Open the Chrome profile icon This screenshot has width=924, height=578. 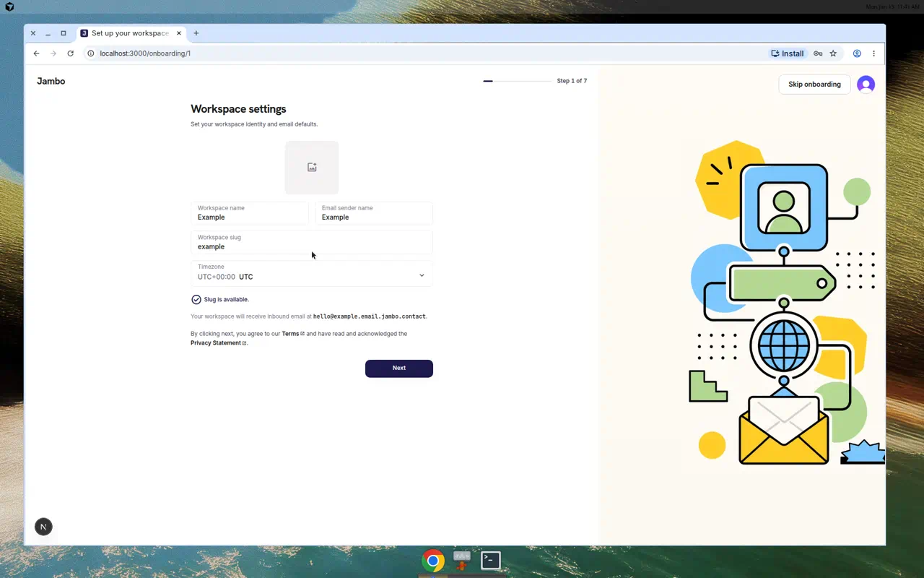pos(857,53)
